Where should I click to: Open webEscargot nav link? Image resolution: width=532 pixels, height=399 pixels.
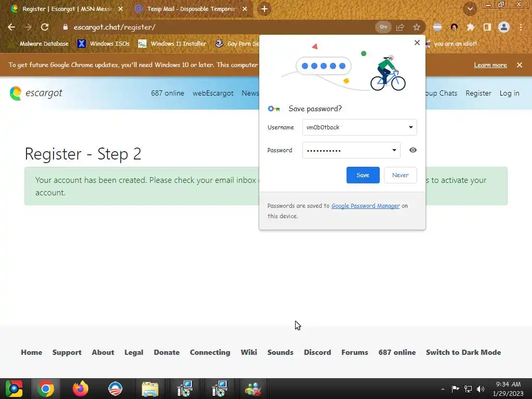(x=213, y=93)
